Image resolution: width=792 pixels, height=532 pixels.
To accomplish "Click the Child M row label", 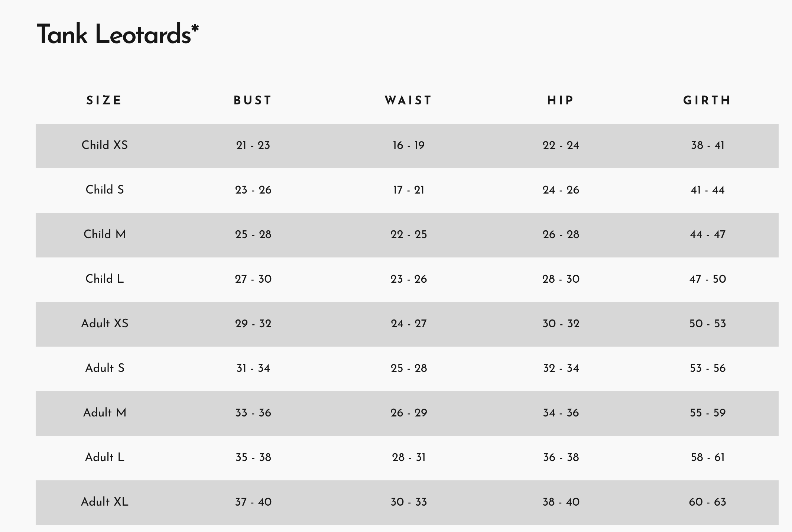I will coord(105,234).
